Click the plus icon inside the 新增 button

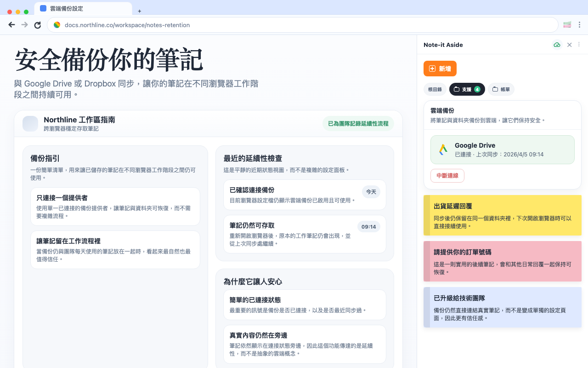432,69
